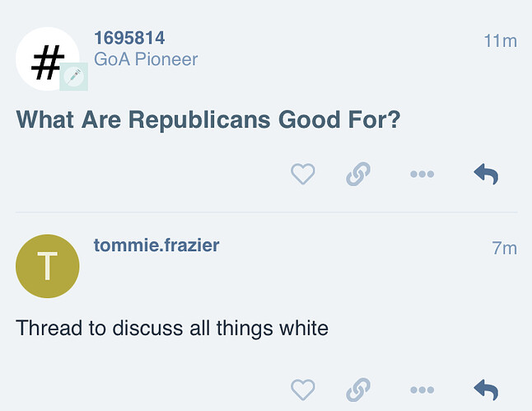532x411 pixels.
Task: View the profile of username 1695814
Action: coord(129,38)
